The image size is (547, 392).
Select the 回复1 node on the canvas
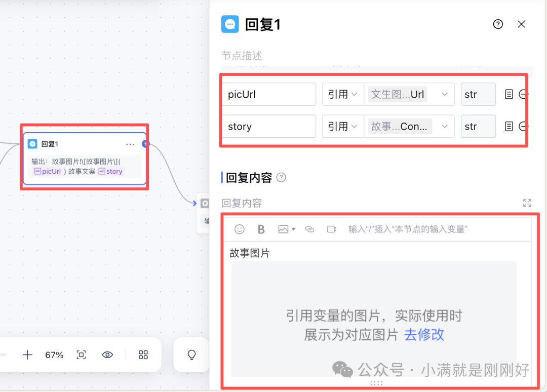tap(85, 159)
